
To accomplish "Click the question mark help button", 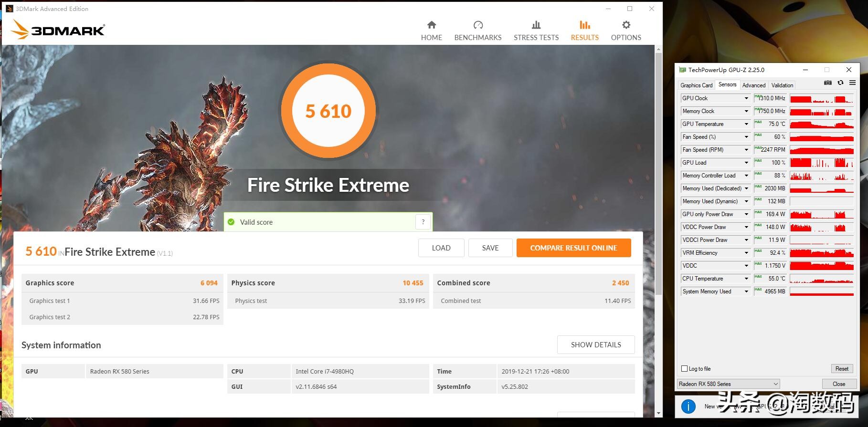I will click(423, 222).
